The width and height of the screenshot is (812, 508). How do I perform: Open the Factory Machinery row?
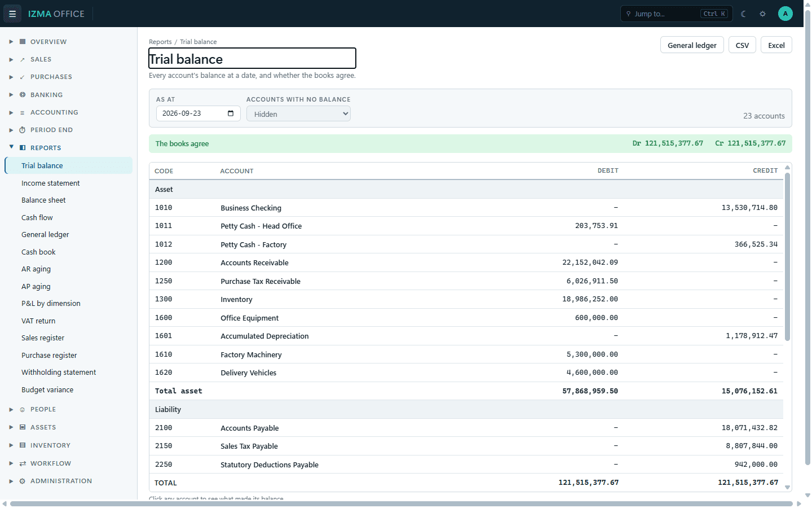[466, 354]
